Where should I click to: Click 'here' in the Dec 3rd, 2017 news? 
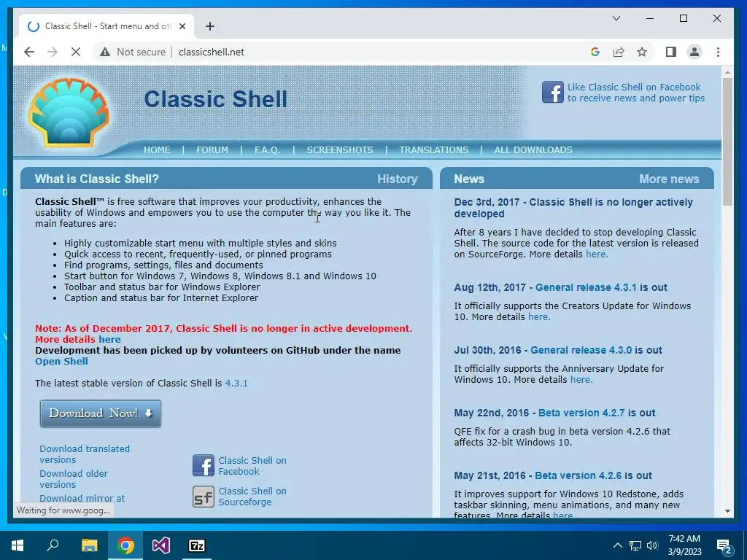pyautogui.click(x=597, y=254)
